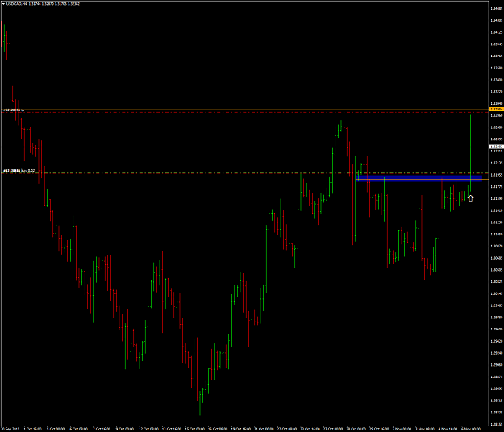Select the white up-arrow object on chart
The width and height of the screenshot is (504, 432).
point(470,199)
